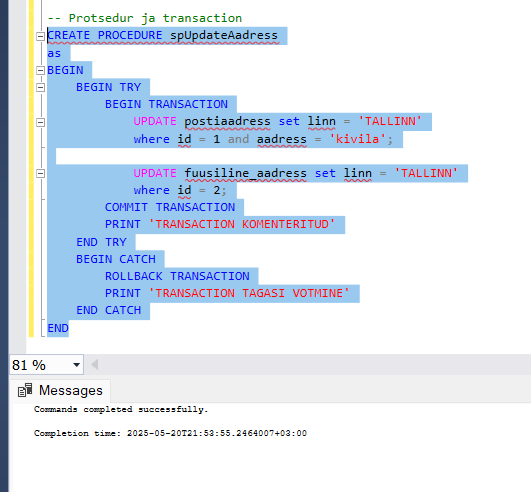Open the 81 % zoom dropdown
The height and width of the screenshot is (492, 531).
[x=77, y=365]
